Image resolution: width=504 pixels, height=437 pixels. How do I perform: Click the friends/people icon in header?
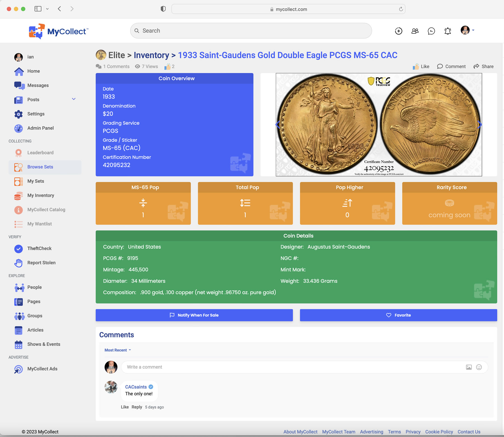pos(415,31)
